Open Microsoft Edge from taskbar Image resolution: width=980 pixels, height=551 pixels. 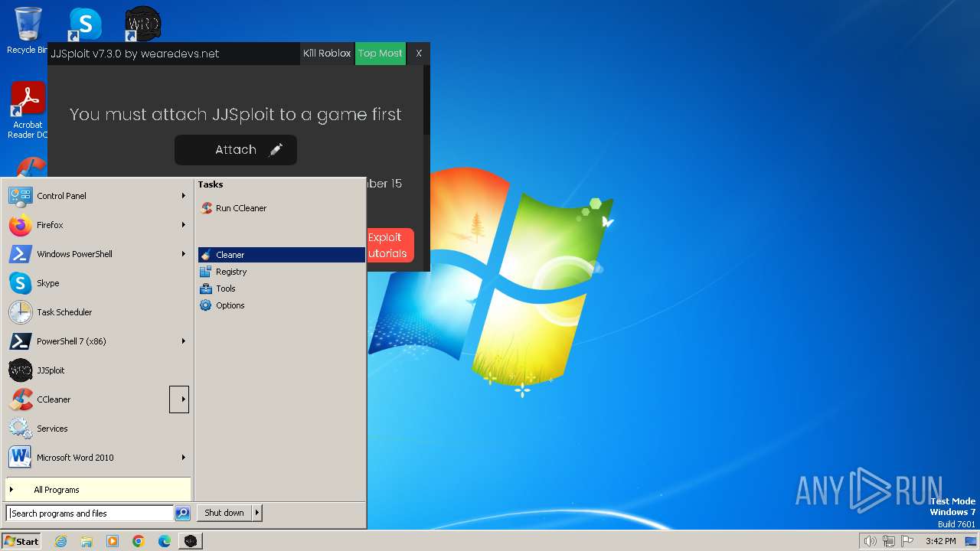tap(165, 541)
